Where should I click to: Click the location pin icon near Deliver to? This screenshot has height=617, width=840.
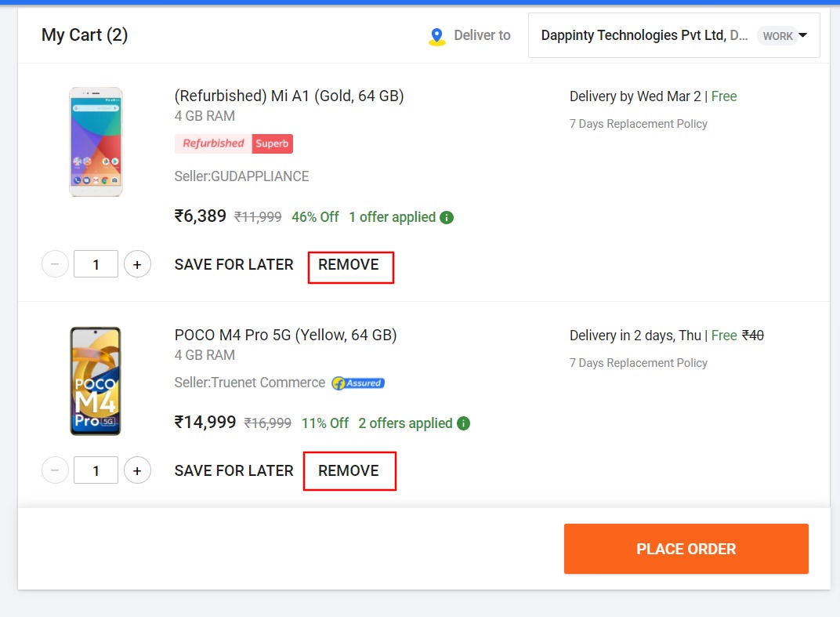click(x=436, y=36)
